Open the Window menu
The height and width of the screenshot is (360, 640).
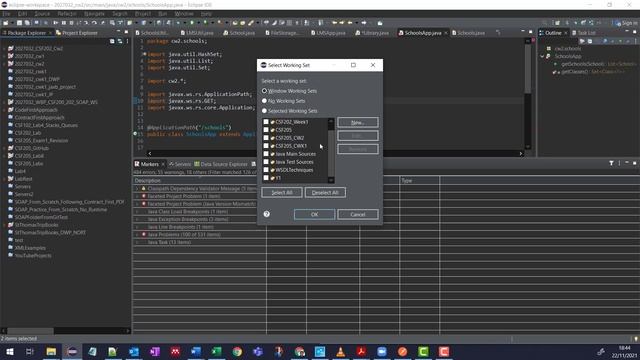pyautogui.click(x=184, y=14)
